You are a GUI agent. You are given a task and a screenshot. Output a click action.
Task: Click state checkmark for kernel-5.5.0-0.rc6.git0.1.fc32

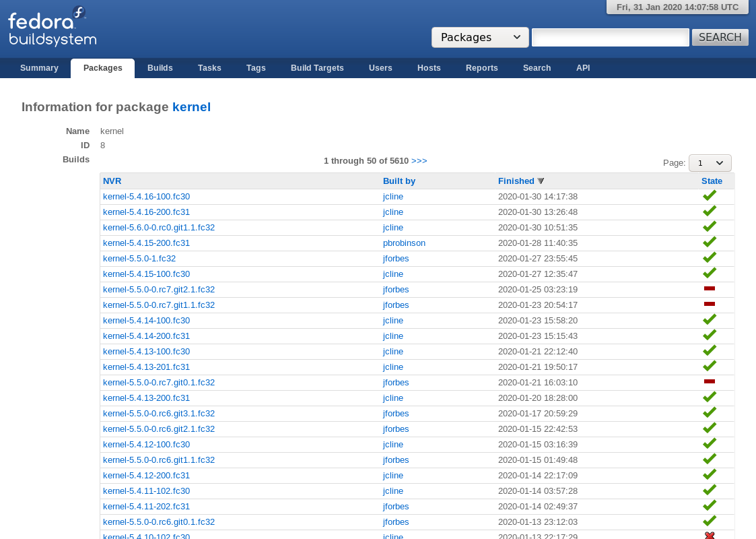click(710, 521)
